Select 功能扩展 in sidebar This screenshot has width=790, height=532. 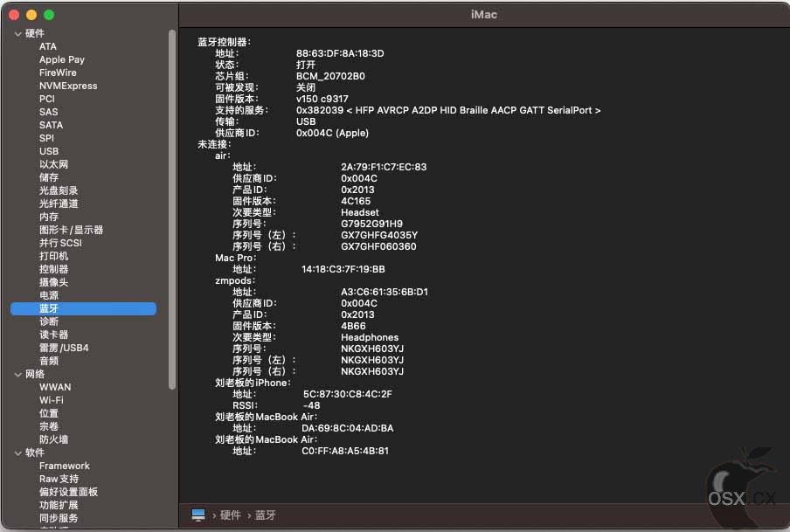[x=59, y=505]
